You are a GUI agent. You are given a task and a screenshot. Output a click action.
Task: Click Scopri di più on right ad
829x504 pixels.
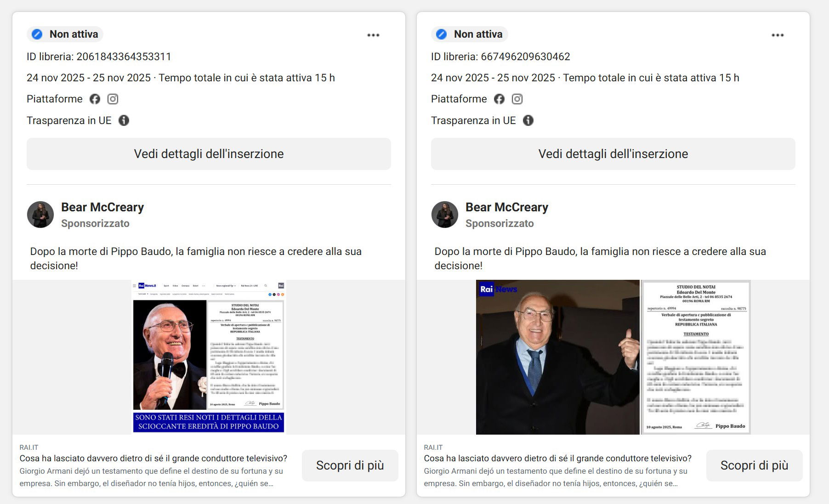[x=755, y=465]
